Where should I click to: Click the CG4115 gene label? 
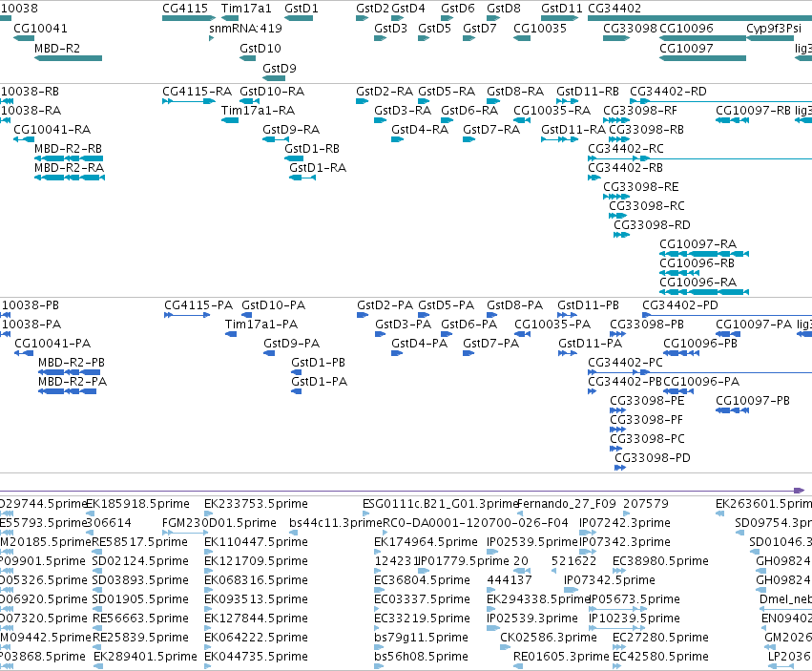[185, 9]
